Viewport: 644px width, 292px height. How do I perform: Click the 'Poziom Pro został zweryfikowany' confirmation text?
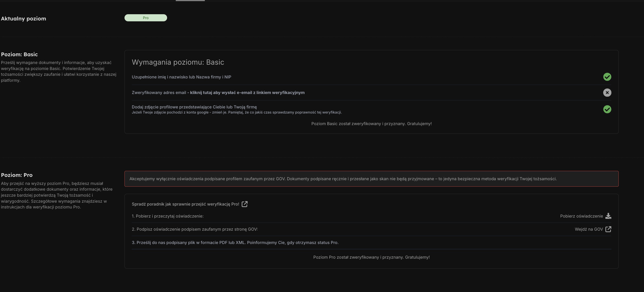click(371, 257)
